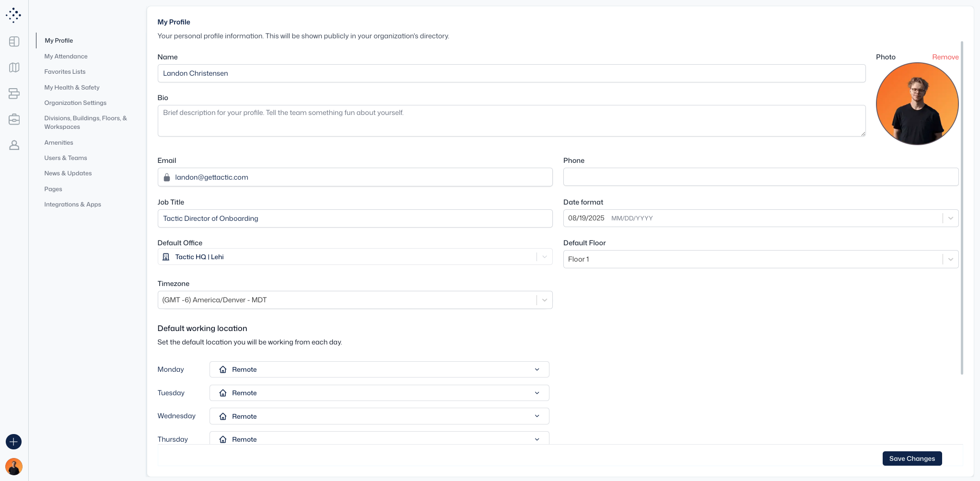Remove the profile photo
The width and height of the screenshot is (980, 481).
(x=945, y=57)
